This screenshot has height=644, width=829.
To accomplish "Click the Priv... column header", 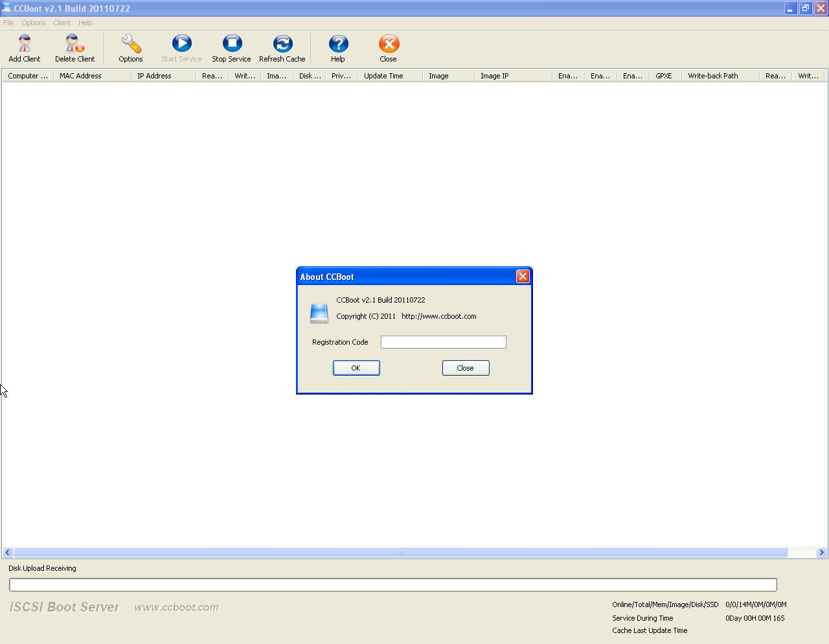I will pyautogui.click(x=342, y=76).
